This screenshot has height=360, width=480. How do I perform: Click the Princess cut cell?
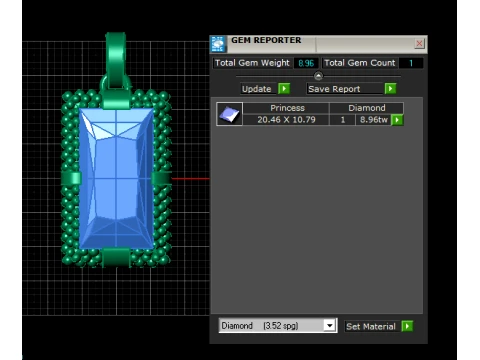pos(287,108)
